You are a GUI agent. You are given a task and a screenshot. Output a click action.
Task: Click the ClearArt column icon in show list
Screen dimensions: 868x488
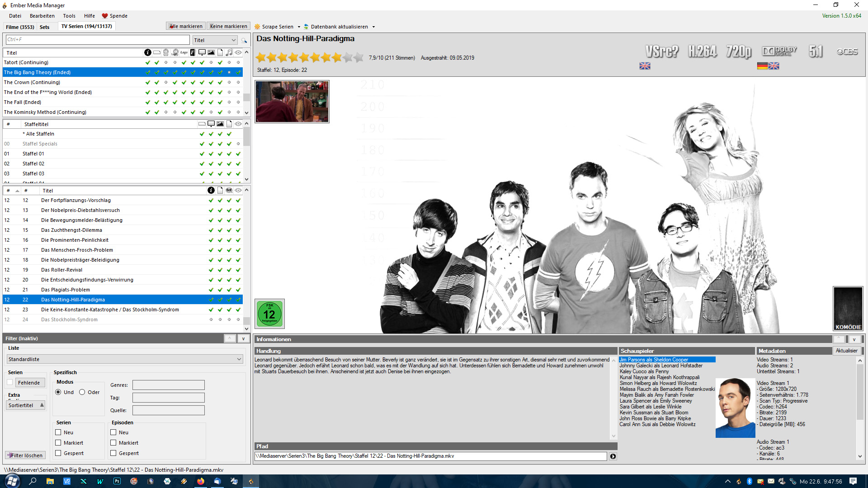point(175,52)
